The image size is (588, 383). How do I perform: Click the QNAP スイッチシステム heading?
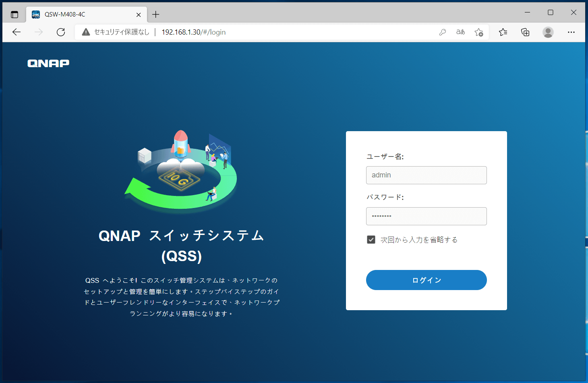click(x=181, y=245)
